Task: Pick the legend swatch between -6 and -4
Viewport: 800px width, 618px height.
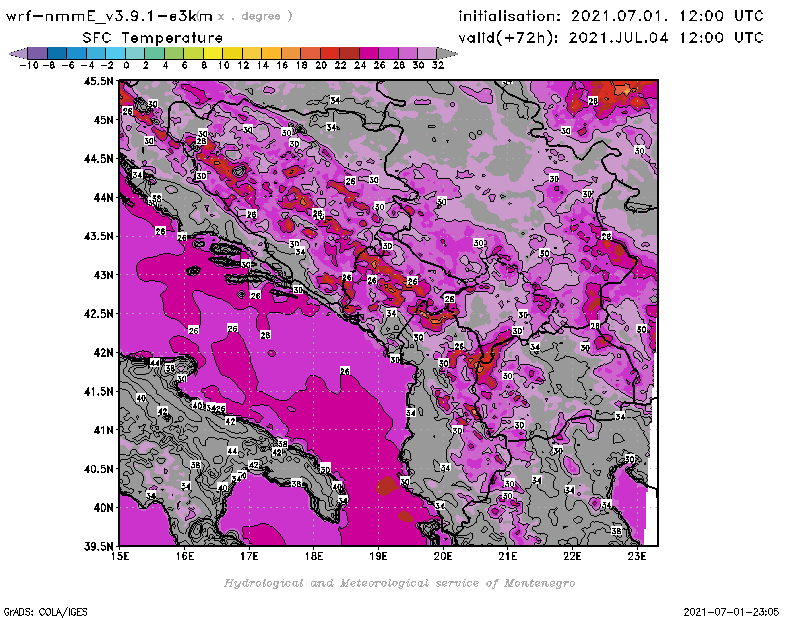Action: [76, 52]
